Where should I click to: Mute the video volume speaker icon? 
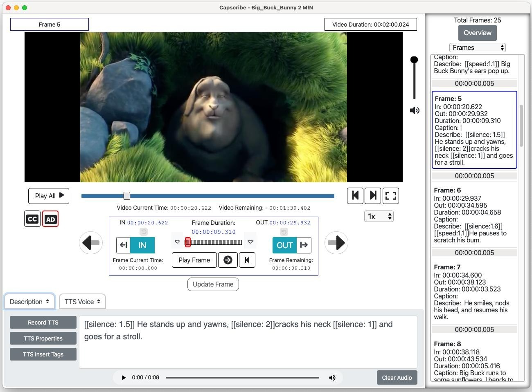point(415,110)
